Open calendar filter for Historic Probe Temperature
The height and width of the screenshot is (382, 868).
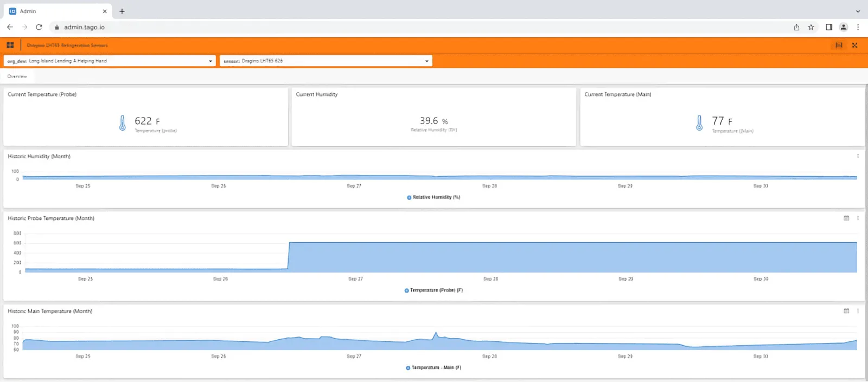pyautogui.click(x=846, y=218)
